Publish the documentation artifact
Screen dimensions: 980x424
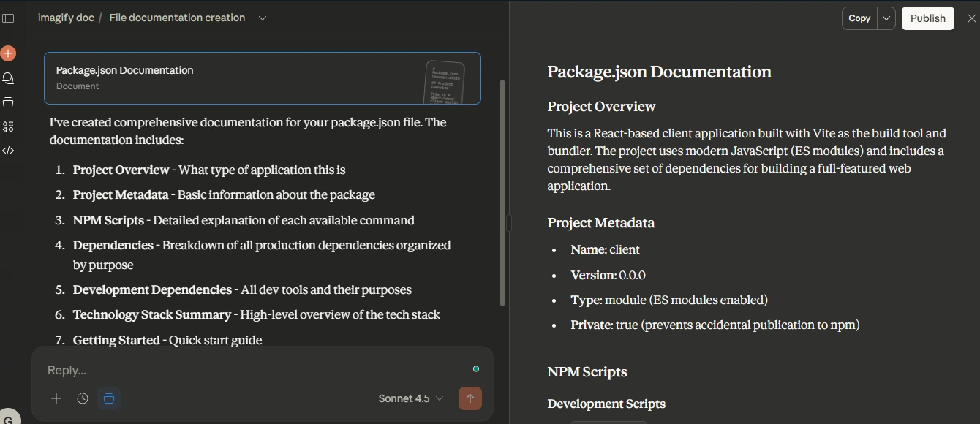coord(927,18)
